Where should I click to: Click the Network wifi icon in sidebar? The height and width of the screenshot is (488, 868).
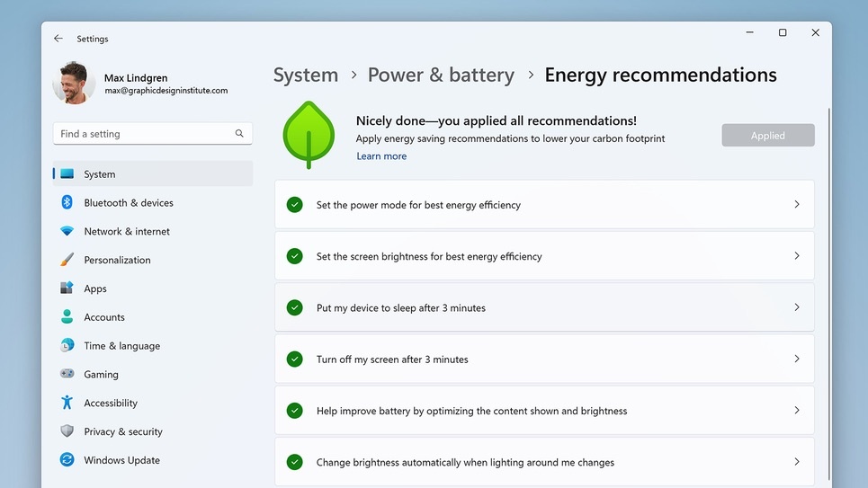tap(67, 231)
